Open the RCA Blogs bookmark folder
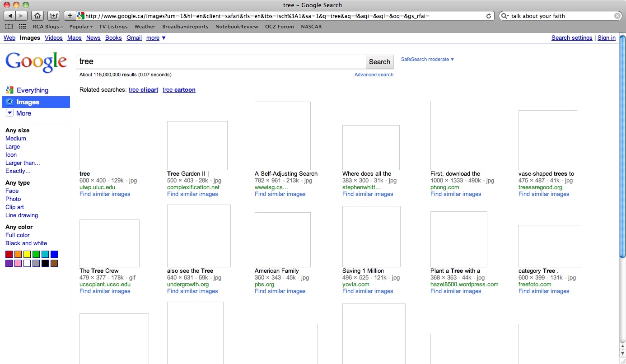 pos(48,27)
